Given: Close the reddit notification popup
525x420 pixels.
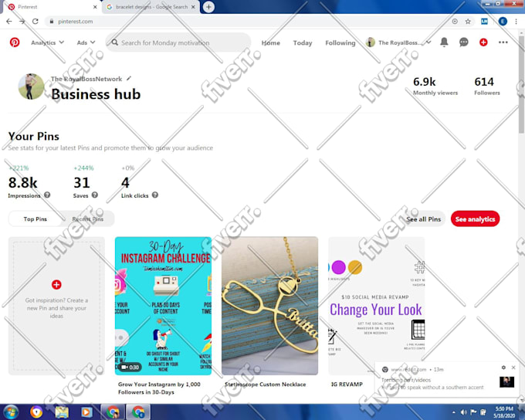Looking at the screenshot, I should [513, 367].
